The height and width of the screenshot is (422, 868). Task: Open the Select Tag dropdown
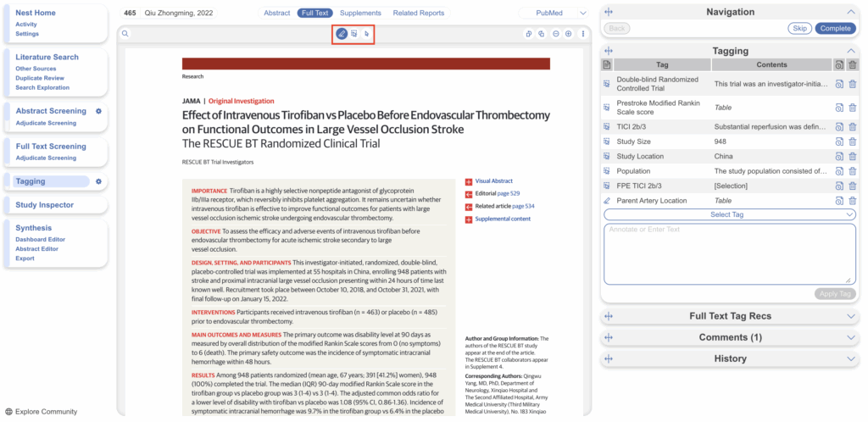[x=729, y=215]
